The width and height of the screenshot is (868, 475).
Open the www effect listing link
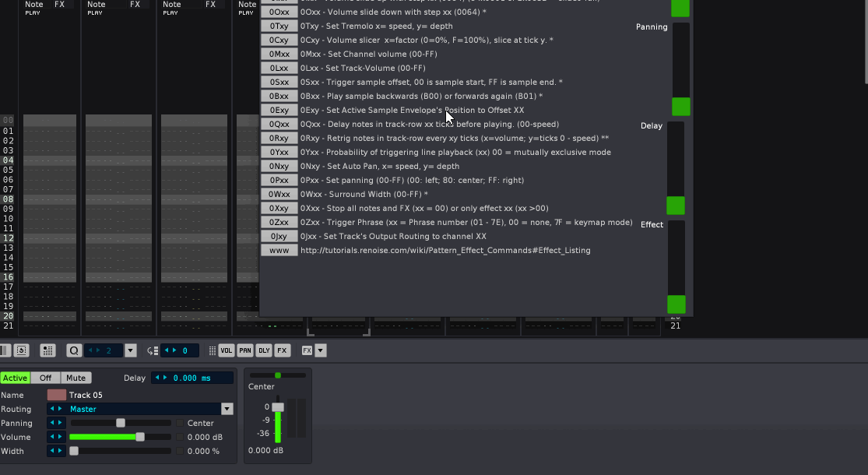coord(279,250)
